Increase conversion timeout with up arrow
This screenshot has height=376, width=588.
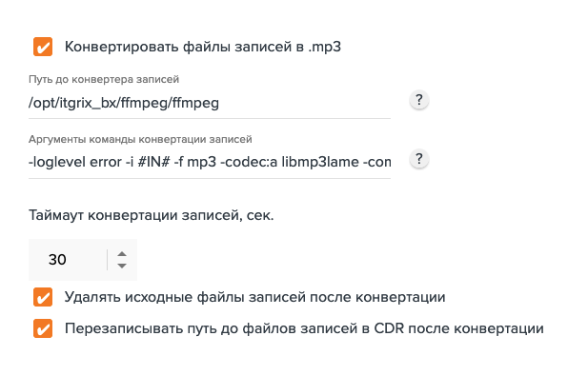point(122,253)
